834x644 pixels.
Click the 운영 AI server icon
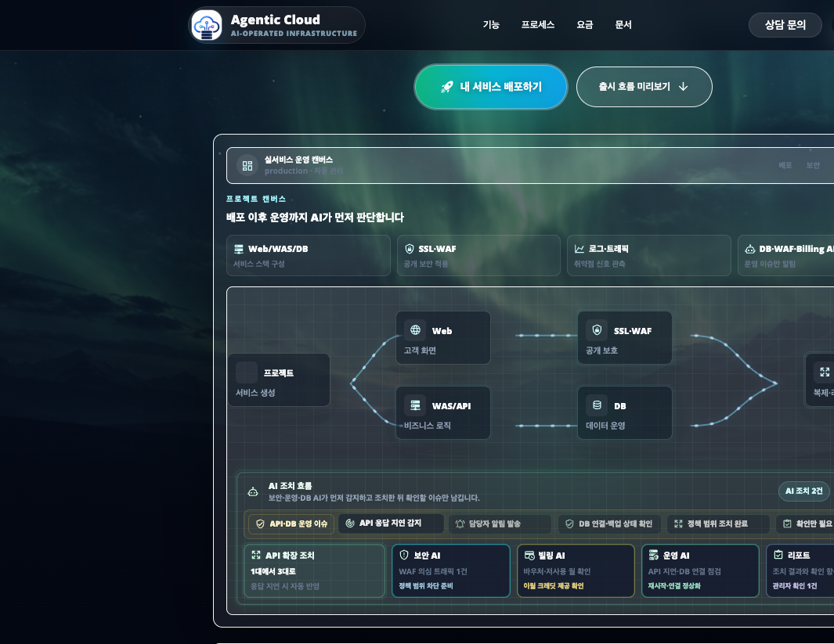pos(654,556)
